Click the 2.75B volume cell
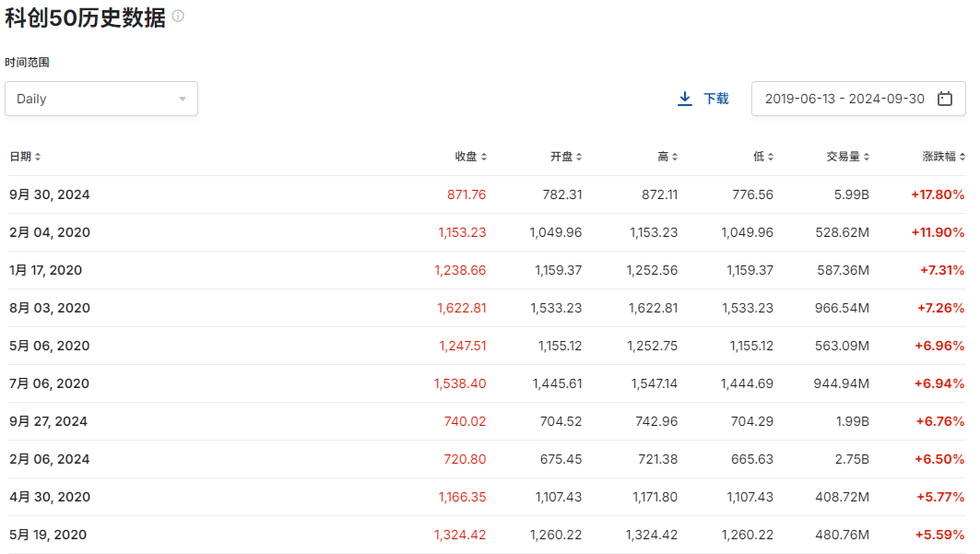The width and height of the screenshot is (980, 554). (x=850, y=459)
